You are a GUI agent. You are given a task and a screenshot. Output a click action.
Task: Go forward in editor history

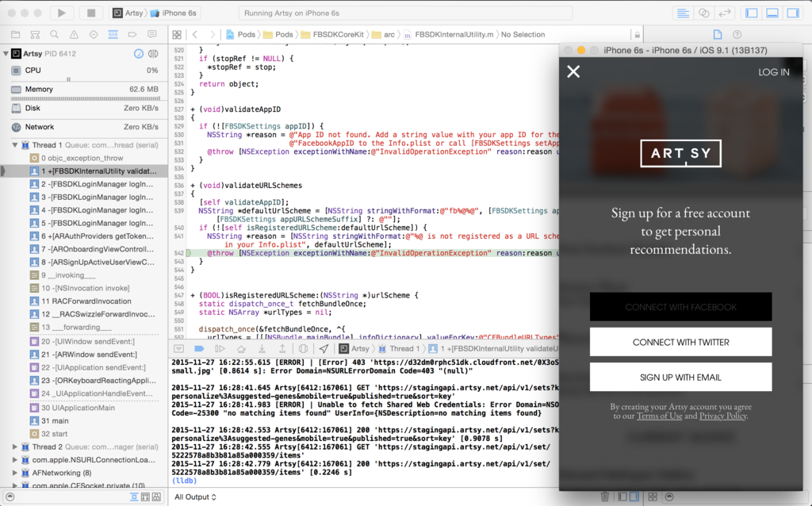click(213, 35)
